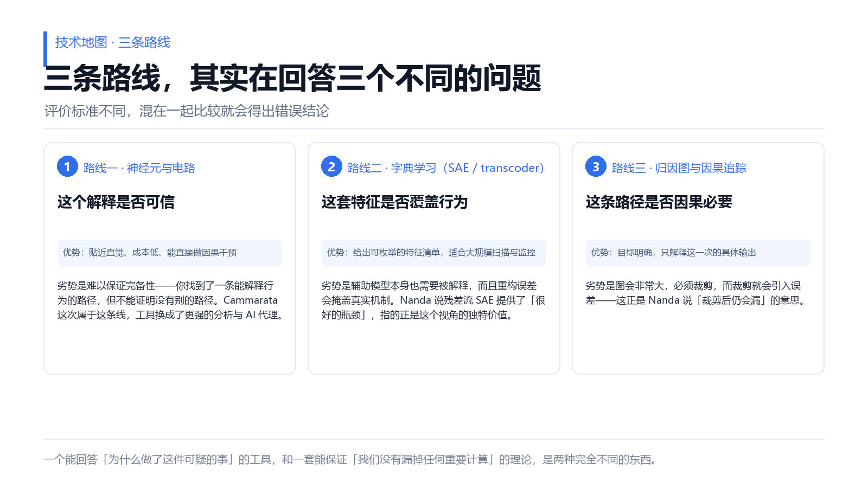Select heading 这条路径是否因果必要
This screenshot has width=868, height=488.
659,202
